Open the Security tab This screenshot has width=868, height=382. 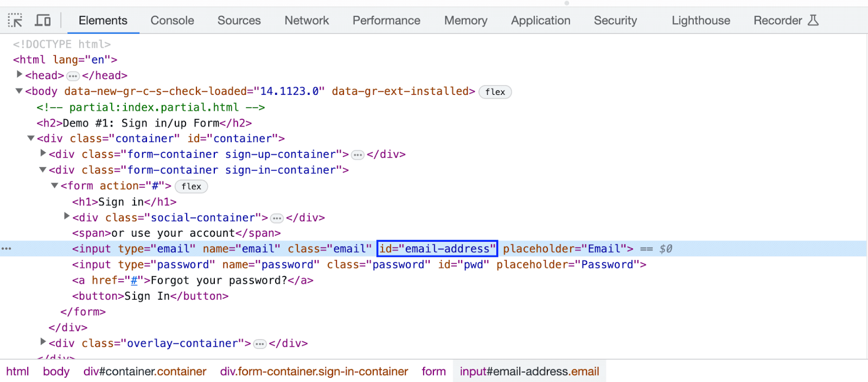tap(615, 21)
